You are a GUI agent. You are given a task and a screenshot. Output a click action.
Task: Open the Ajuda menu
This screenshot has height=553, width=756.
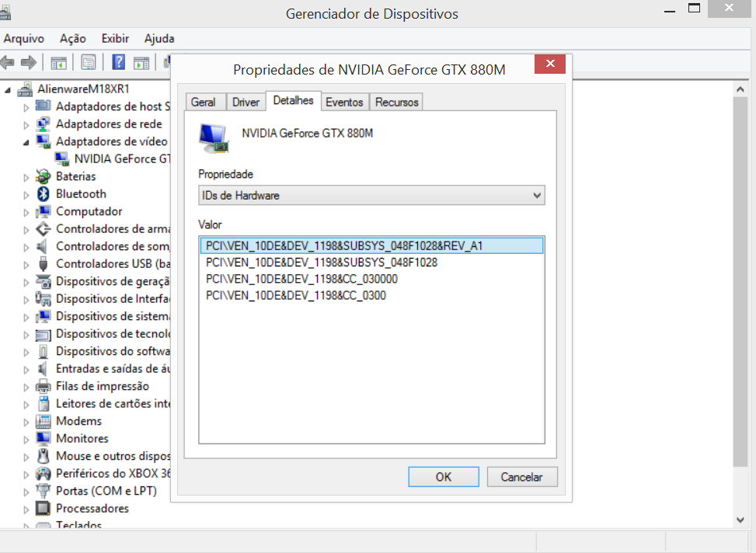159,39
